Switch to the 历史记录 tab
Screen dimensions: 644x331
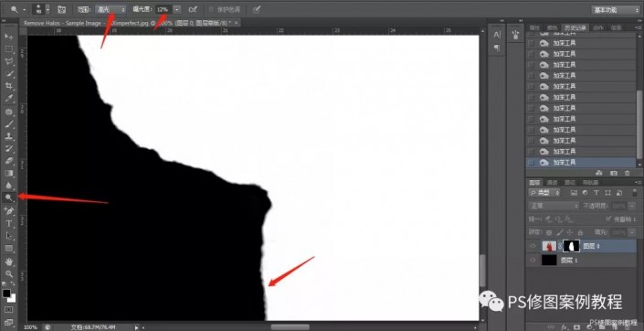pos(575,27)
